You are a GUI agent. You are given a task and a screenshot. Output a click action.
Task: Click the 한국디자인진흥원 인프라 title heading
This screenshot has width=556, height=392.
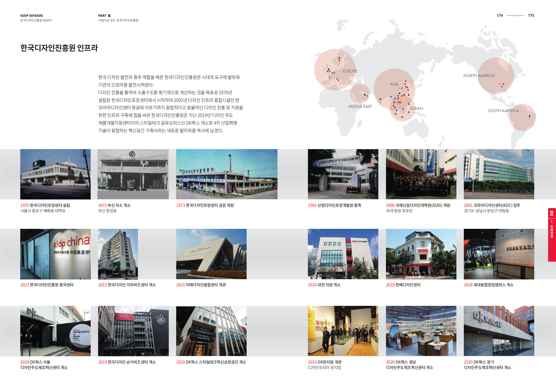(x=59, y=48)
